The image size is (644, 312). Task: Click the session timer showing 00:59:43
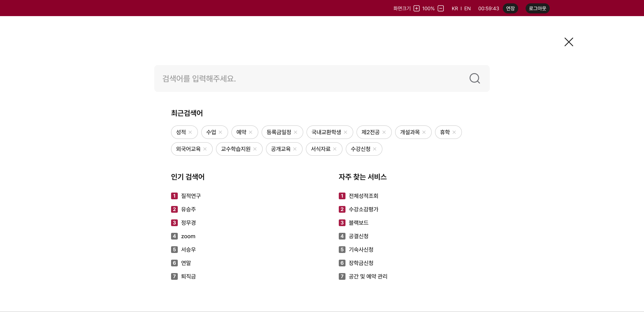488,8
